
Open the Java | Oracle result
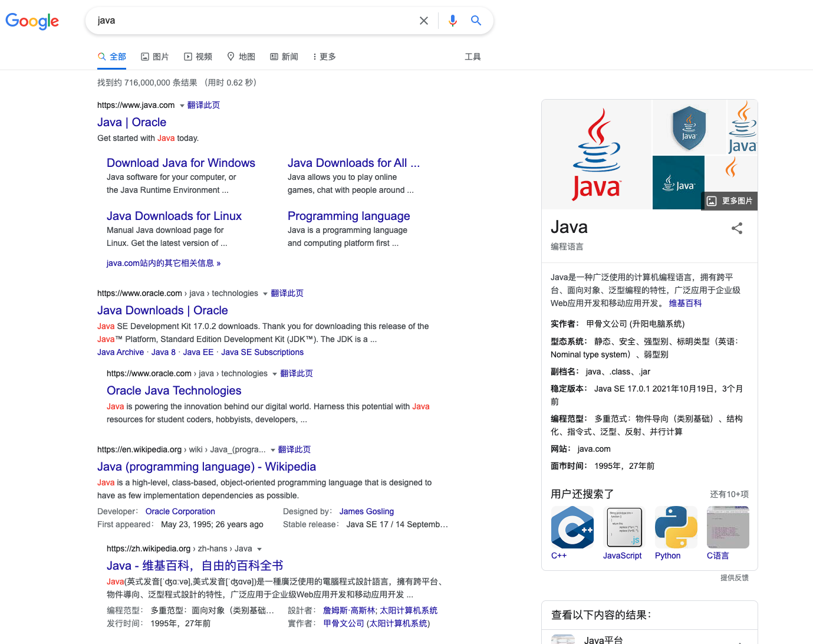click(x=132, y=122)
